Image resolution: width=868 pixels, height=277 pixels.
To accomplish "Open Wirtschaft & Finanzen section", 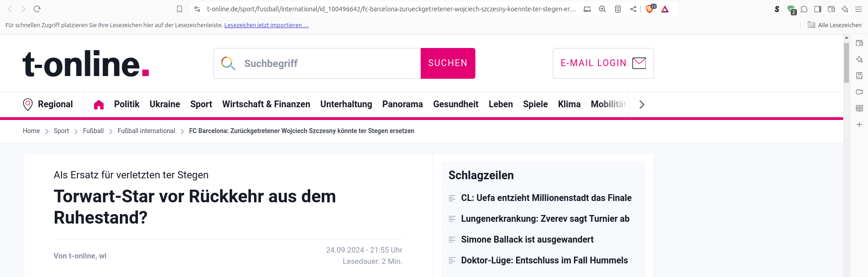I will (266, 104).
